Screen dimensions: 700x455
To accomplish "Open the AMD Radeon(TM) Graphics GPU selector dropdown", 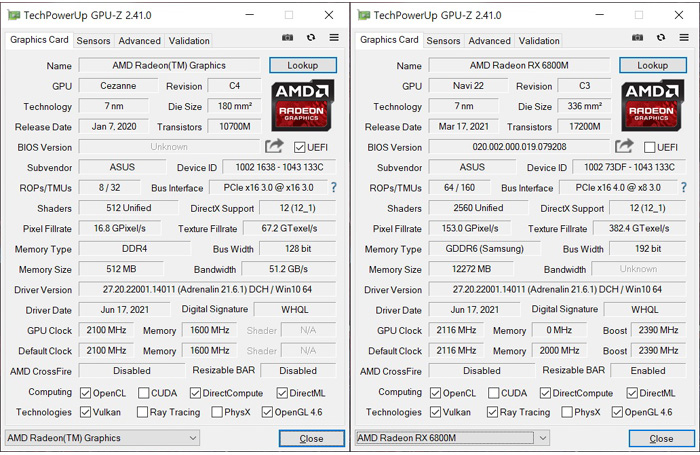I will click(102, 438).
